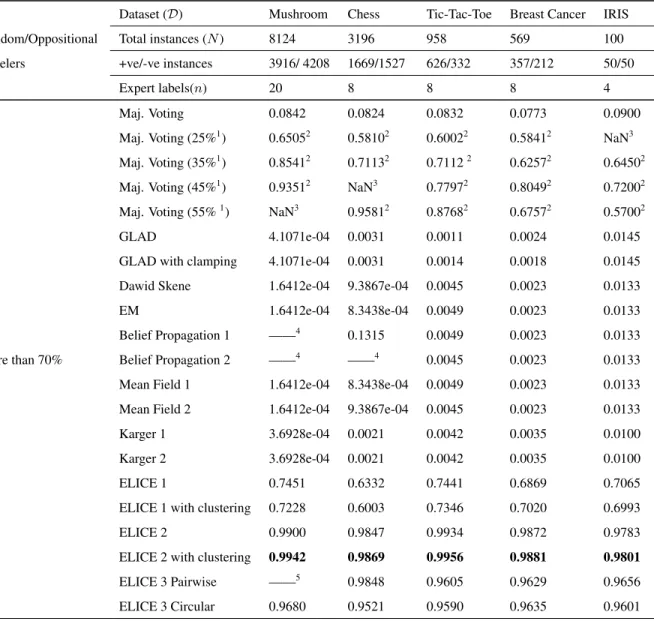Click the bold 0.9956 Tic-Tac-Toe cell
Viewport: 654px width, 621px height.
(445, 557)
